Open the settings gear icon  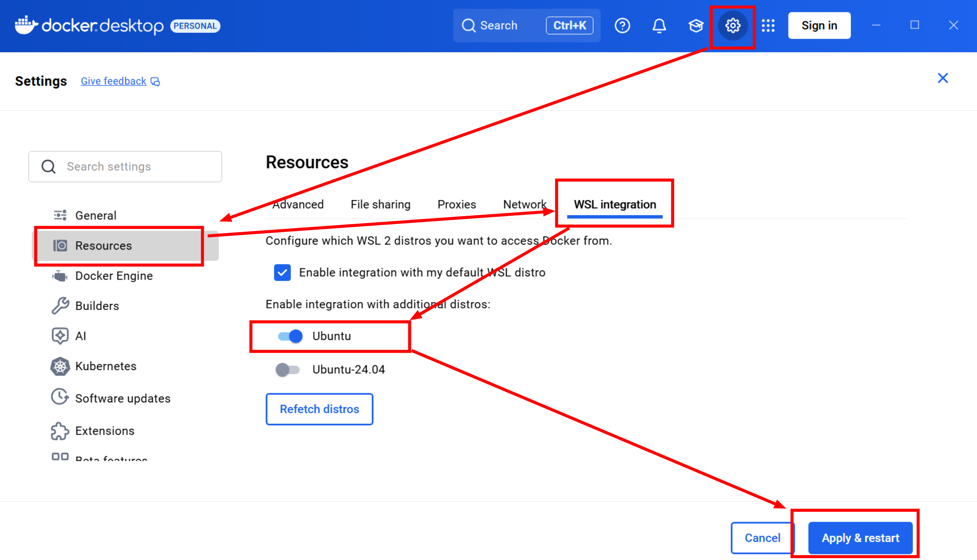click(732, 26)
